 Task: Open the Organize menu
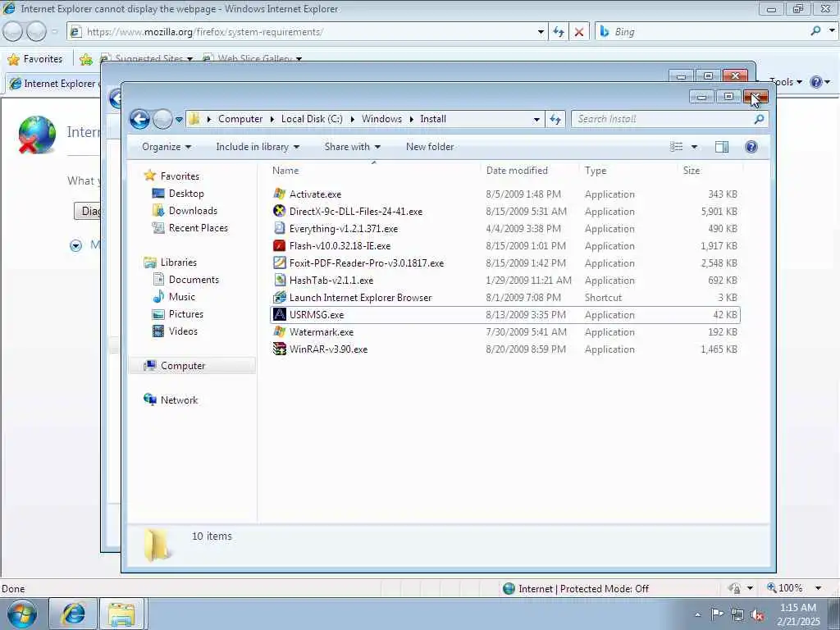pos(166,147)
